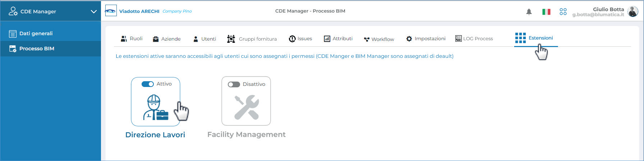Open the Workflow tab

point(379,39)
